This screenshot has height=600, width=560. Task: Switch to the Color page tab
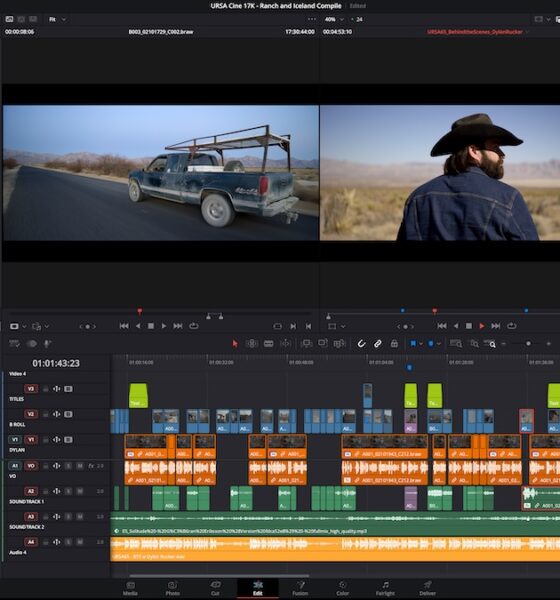point(342,588)
